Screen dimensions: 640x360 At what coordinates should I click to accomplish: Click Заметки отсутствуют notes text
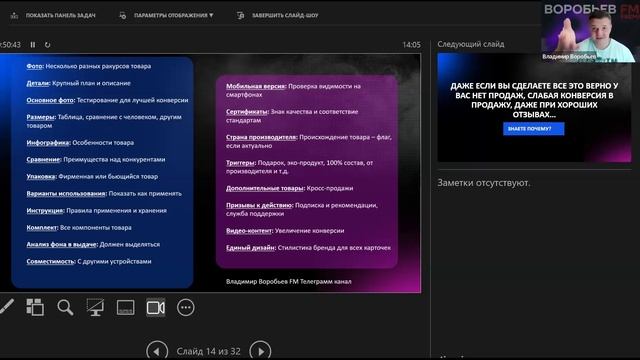coord(484,183)
